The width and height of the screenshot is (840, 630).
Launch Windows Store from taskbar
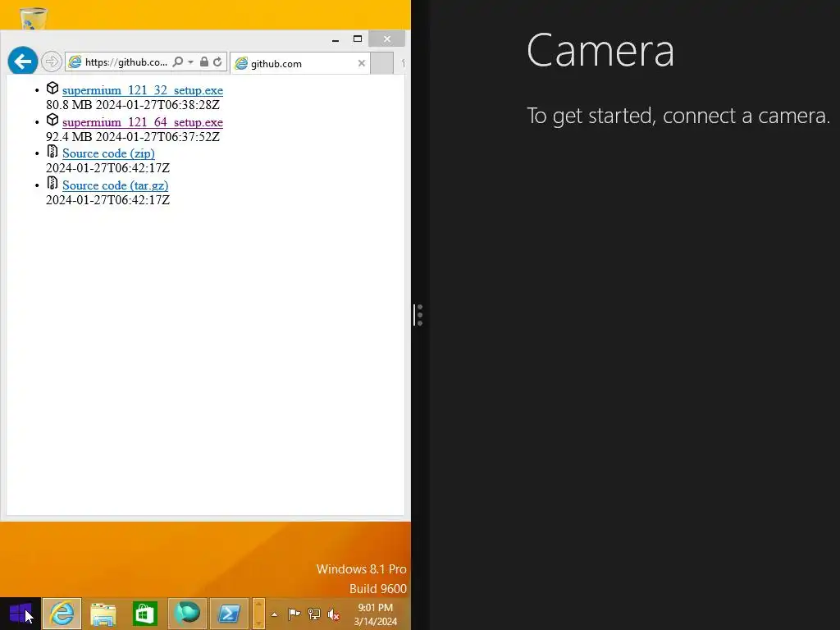[x=144, y=614]
